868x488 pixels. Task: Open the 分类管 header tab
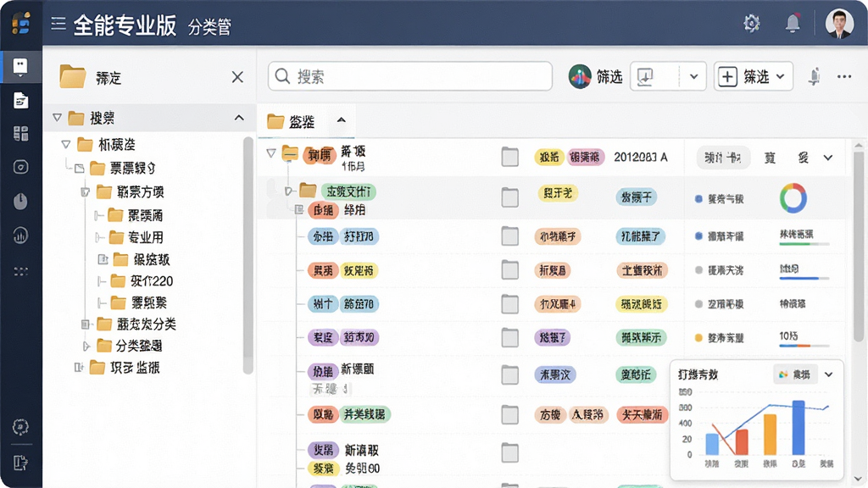(x=209, y=26)
